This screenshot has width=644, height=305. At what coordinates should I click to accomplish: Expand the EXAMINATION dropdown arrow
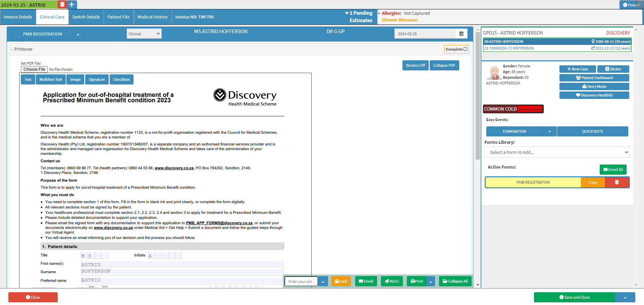point(550,131)
